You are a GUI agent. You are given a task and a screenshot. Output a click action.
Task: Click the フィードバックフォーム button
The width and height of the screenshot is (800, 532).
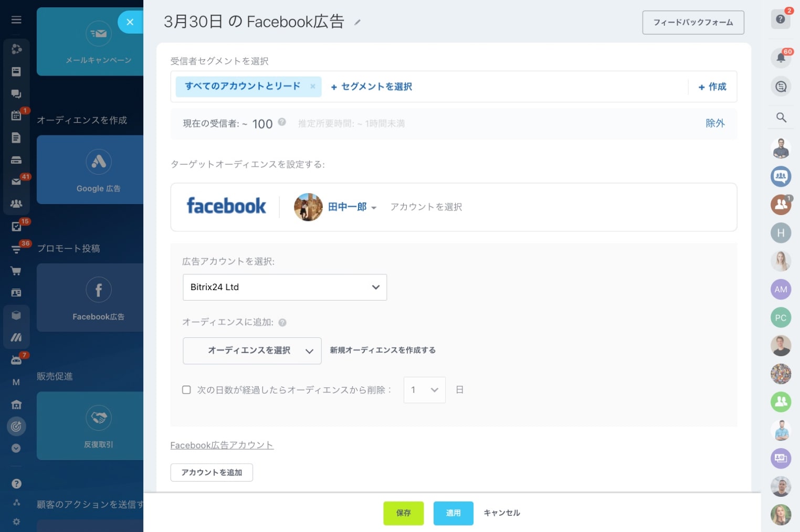tap(693, 23)
